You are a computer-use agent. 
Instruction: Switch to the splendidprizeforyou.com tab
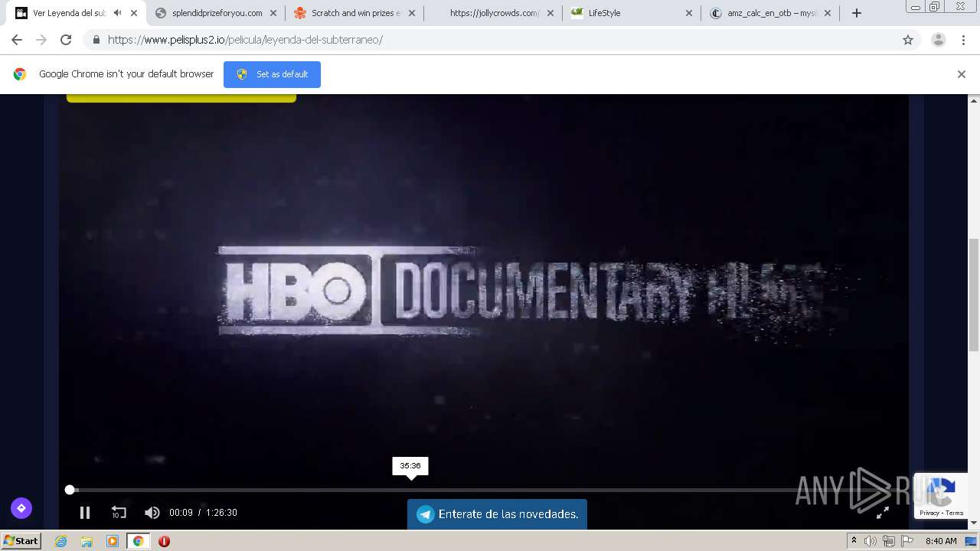(x=217, y=13)
